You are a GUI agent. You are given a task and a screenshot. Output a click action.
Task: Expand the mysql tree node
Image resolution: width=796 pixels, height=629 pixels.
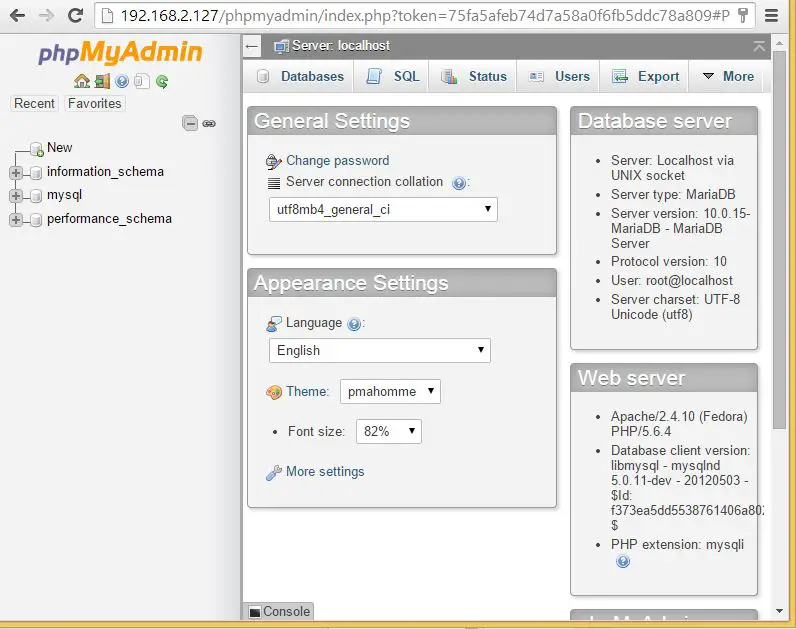pos(16,196)
